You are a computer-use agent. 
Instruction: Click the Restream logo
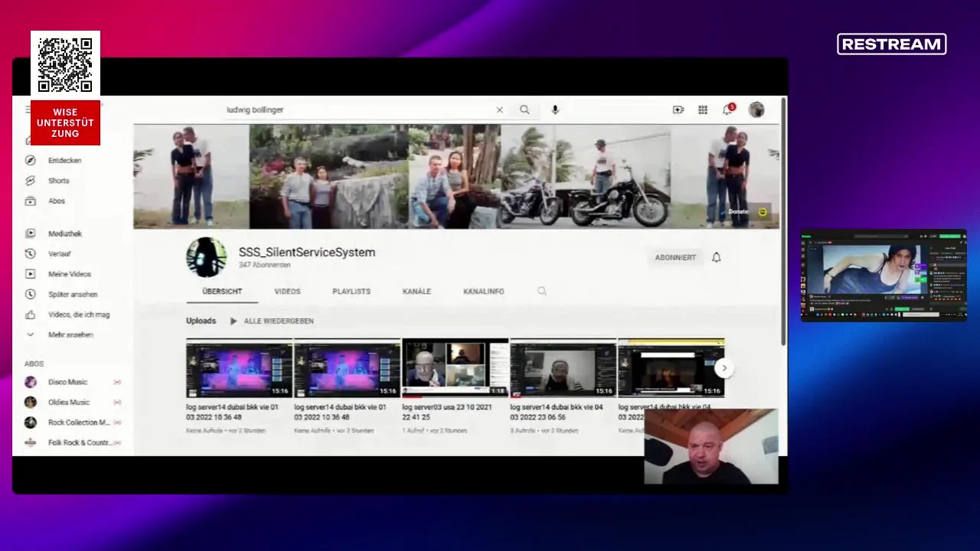pos(892,44)
